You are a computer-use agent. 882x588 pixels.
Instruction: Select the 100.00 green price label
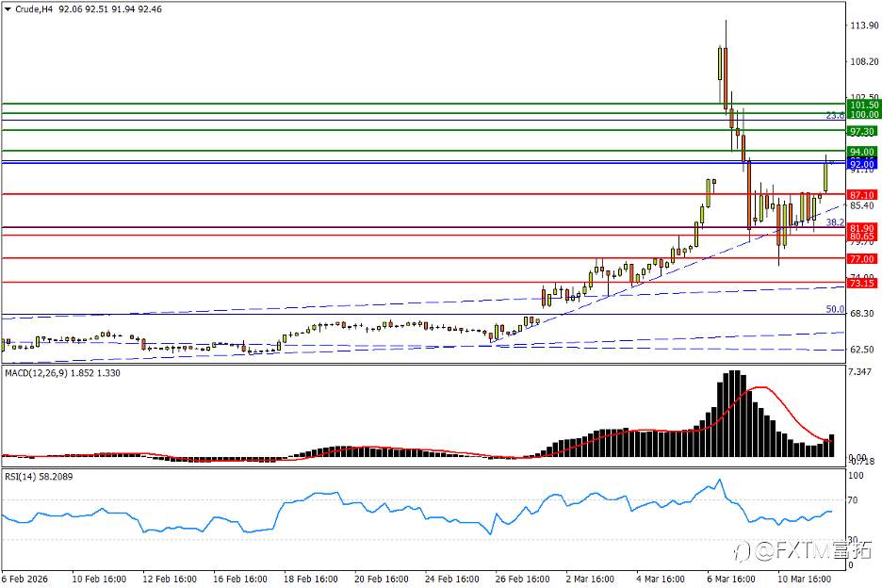[x=863, y=115]
